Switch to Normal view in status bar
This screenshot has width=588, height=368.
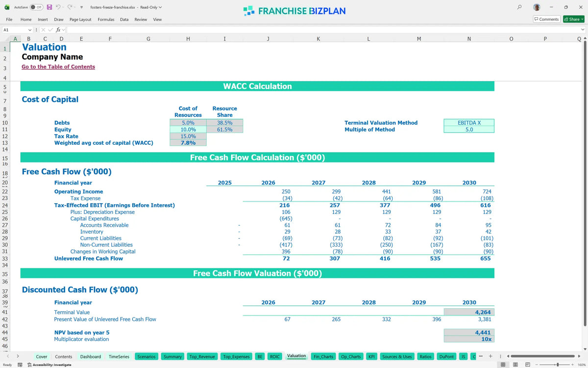point(502,365)
